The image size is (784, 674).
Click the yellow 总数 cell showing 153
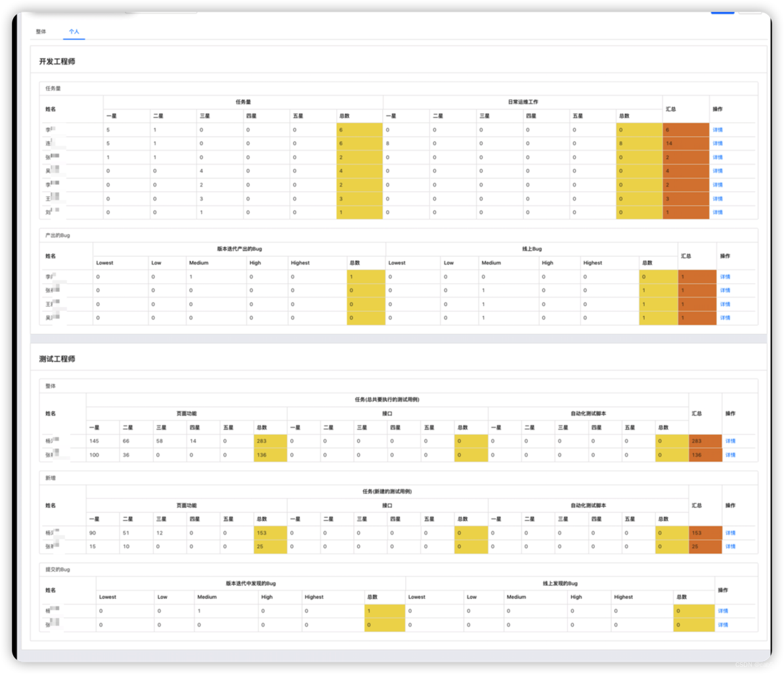point(270,533)
